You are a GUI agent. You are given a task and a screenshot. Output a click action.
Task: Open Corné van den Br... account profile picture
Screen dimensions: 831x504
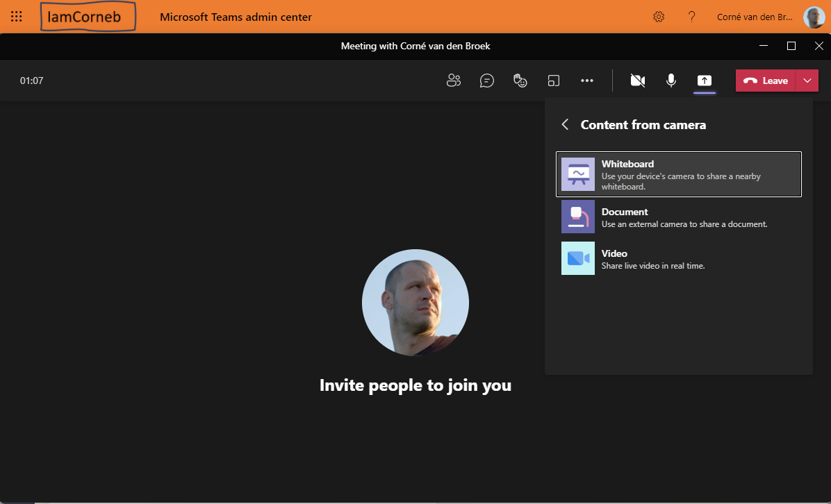[x=814, y=17]
